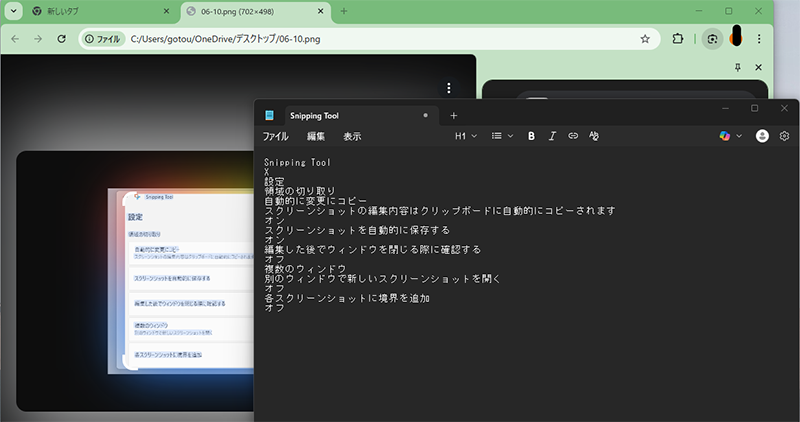Open the three-dot menu over the image

coord(448,88)
